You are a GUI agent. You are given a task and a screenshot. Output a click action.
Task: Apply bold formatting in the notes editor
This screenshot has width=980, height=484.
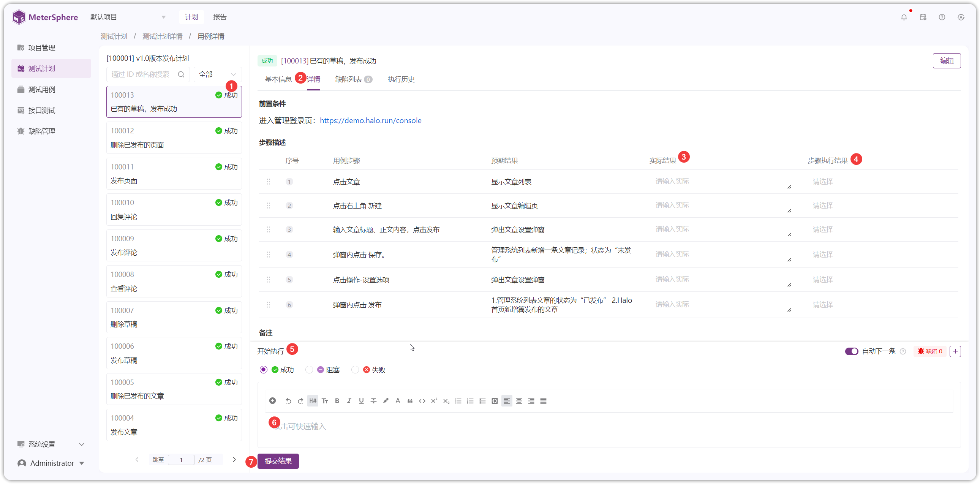[x=337, y=401]
